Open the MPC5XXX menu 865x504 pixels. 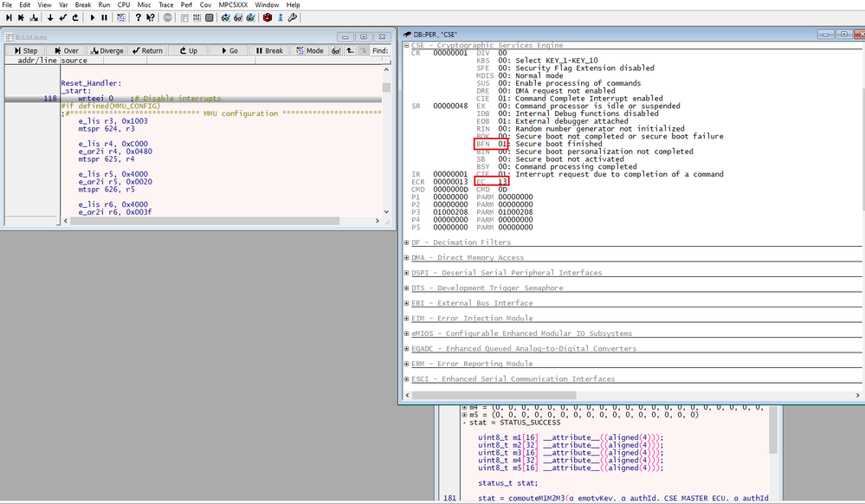point(234,4)
